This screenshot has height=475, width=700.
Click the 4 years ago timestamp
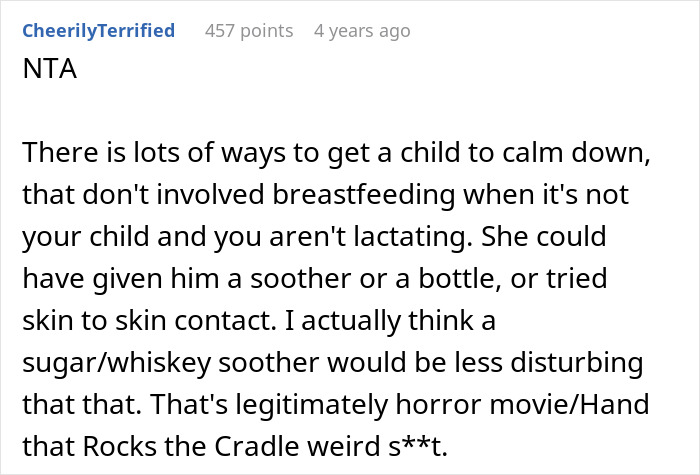click(x=361, y=31)
